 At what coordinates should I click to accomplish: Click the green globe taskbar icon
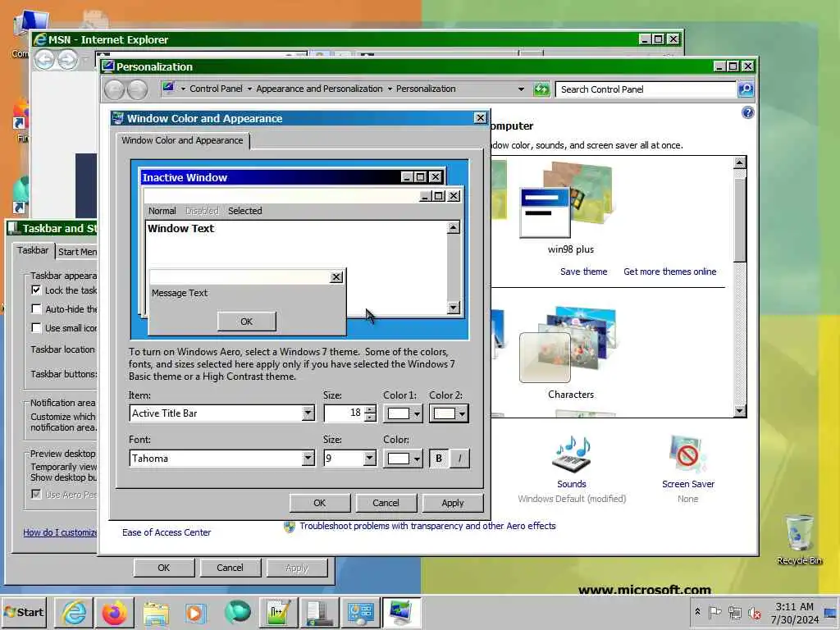(x=237, y=613)
